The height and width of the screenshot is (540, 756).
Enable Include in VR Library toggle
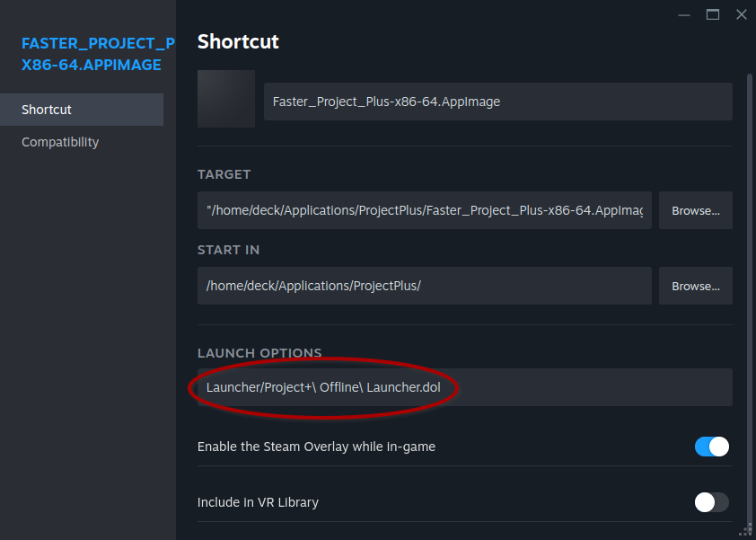coord(712,502)
